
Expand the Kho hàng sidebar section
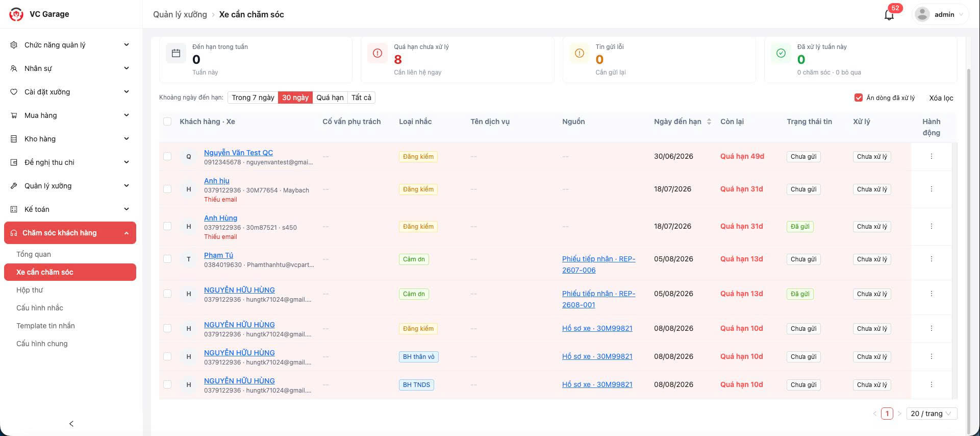(71, 139)
